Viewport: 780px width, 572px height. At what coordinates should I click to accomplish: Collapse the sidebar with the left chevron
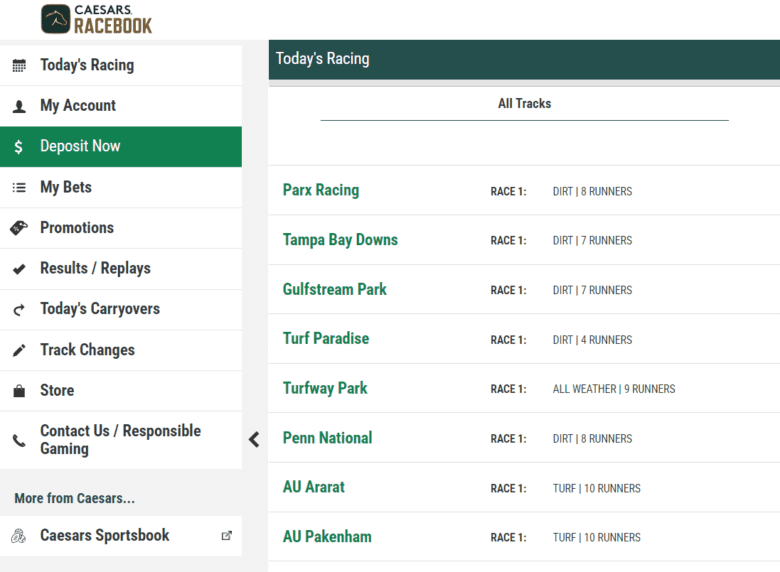[x=254, y=439]
